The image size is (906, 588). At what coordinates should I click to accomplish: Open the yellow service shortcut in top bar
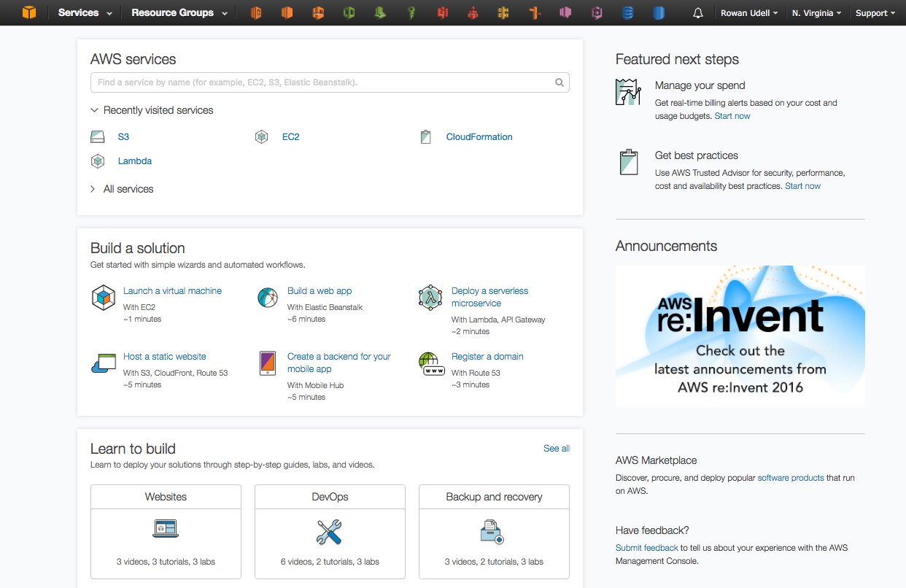point(503,12)
